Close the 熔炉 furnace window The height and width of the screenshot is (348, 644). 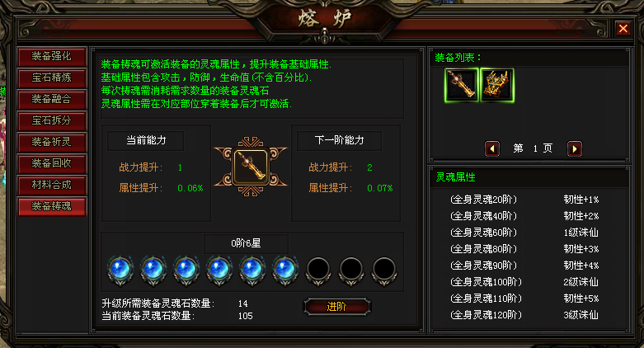click(x=623, y=28)
